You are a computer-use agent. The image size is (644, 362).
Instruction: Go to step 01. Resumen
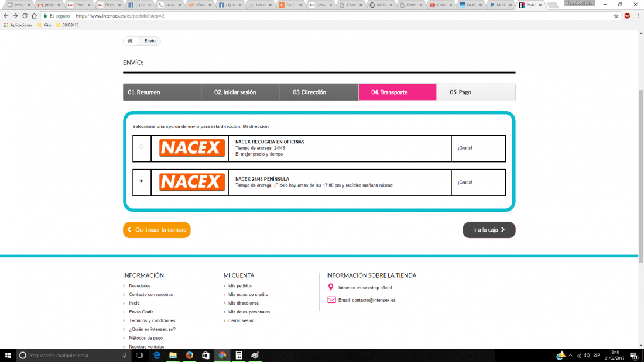[x=162, y=92]
